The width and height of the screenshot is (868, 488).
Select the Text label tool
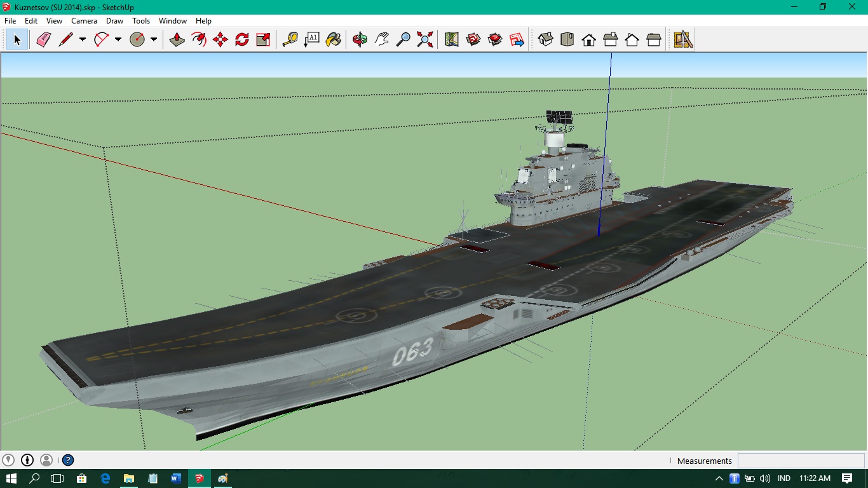[311, 39]
